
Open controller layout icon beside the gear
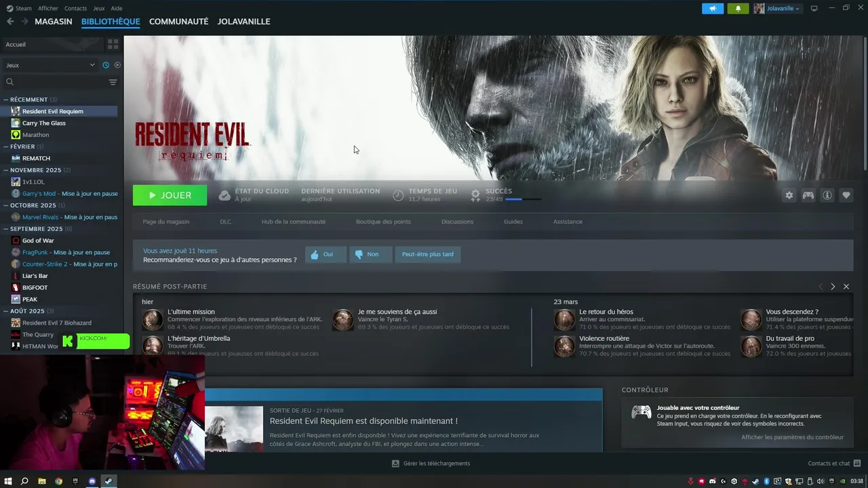(808, 195)
